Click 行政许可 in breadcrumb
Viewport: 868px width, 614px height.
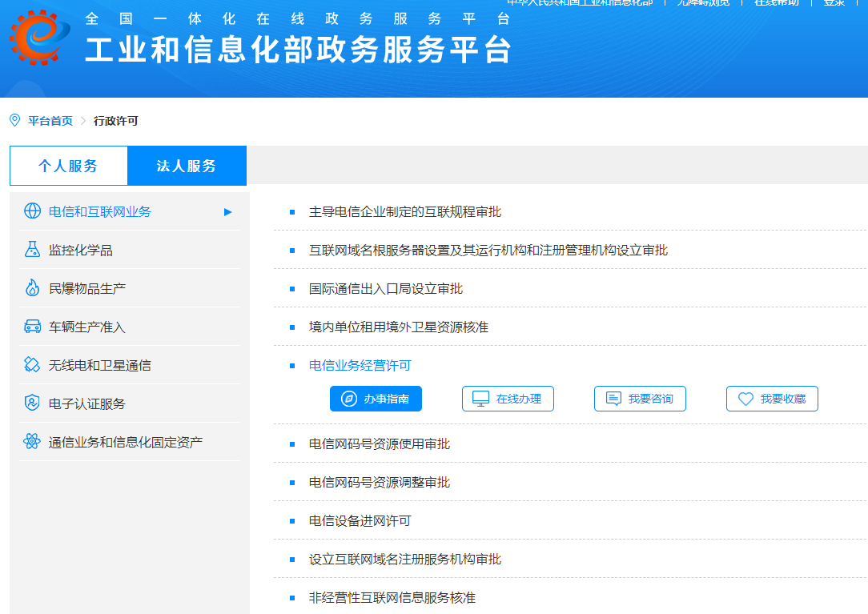(115, 121)
